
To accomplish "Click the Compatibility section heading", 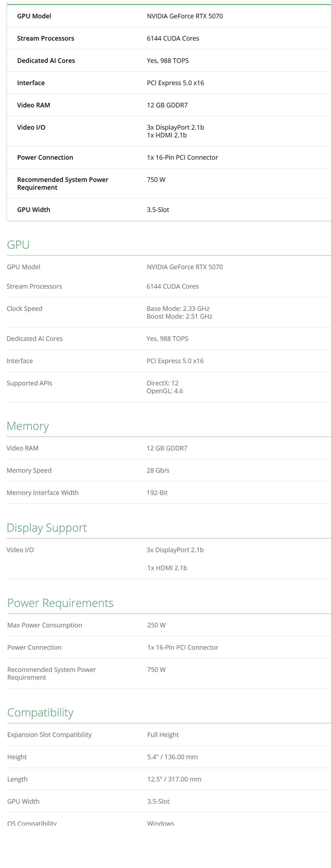I will [x=40, y=712].
